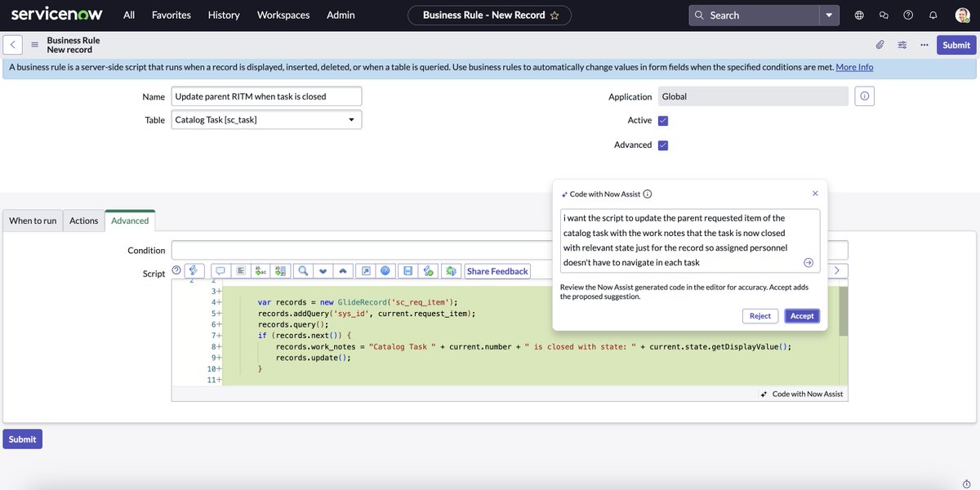Open the user profile avatar menu
This screenshot has height=490, width=980.
pyautogui.click(x=962, y=15)
